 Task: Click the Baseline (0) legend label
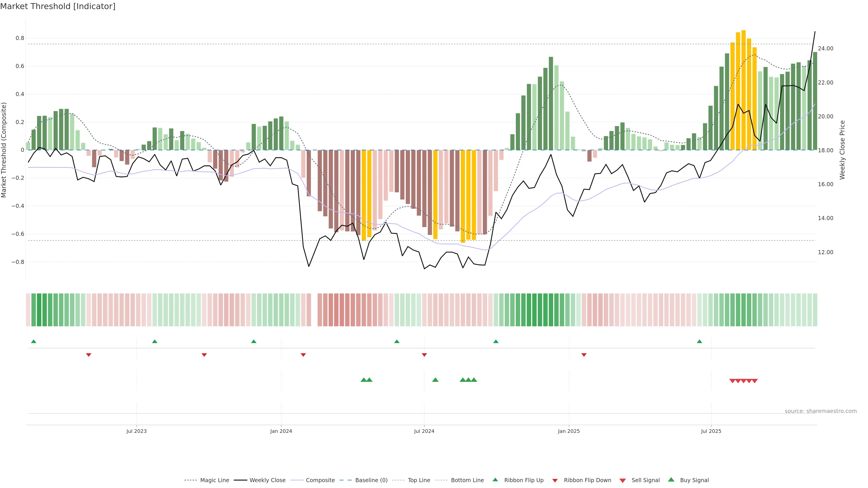[371, 480]
